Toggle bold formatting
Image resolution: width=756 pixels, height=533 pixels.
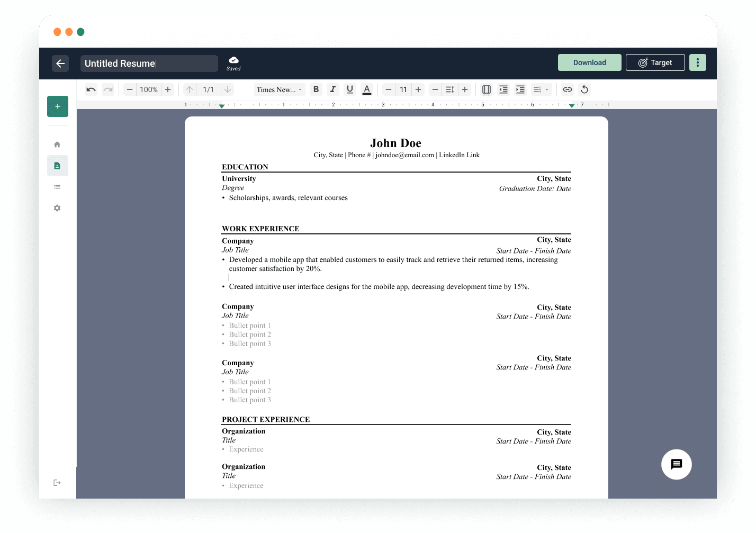(x=316, y=89)
